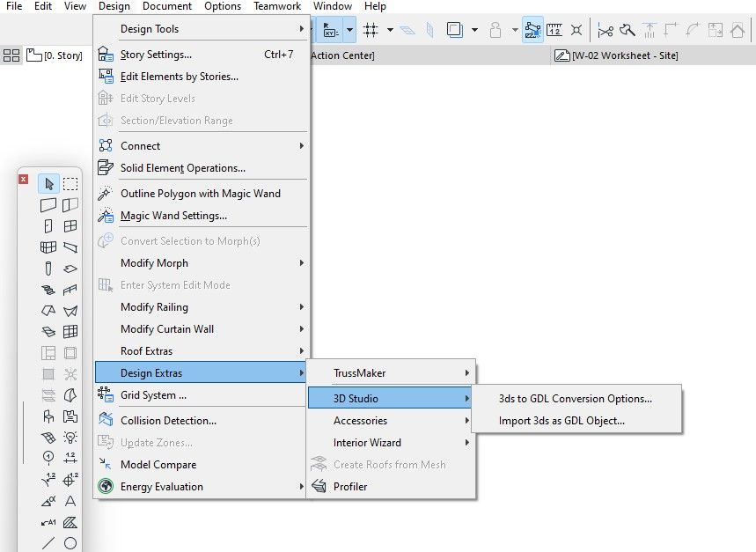Viewport: 756px width, 552px height.
Task: Open dropdown arrow next to coordinates icon
Action: coord(349,30)
